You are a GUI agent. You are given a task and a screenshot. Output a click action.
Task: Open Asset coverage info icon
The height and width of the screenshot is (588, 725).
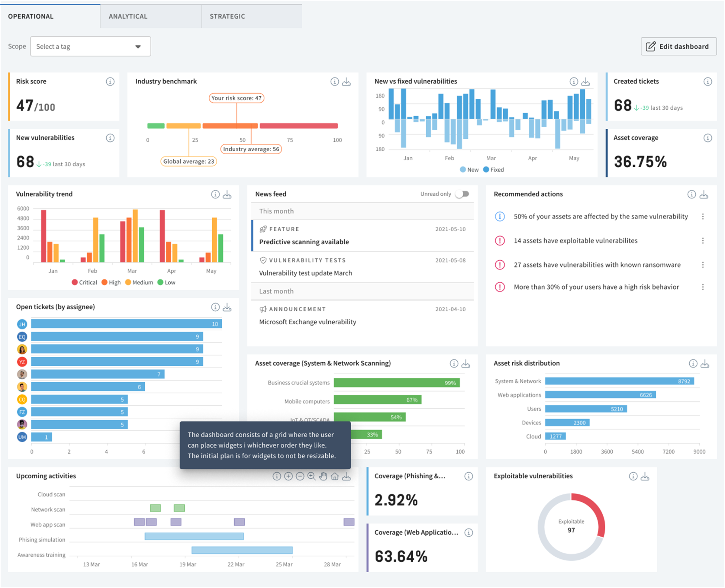coord(708,138)
